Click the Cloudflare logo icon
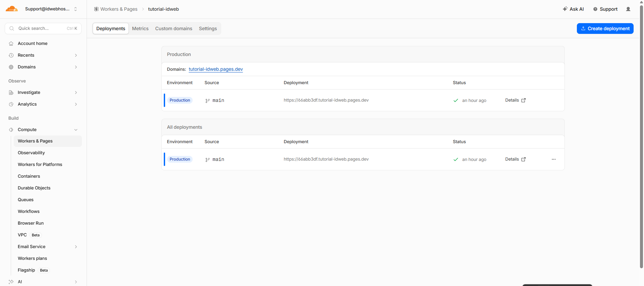Image resolution: width=644 pixels, height=286 pixels. (12, 9)
